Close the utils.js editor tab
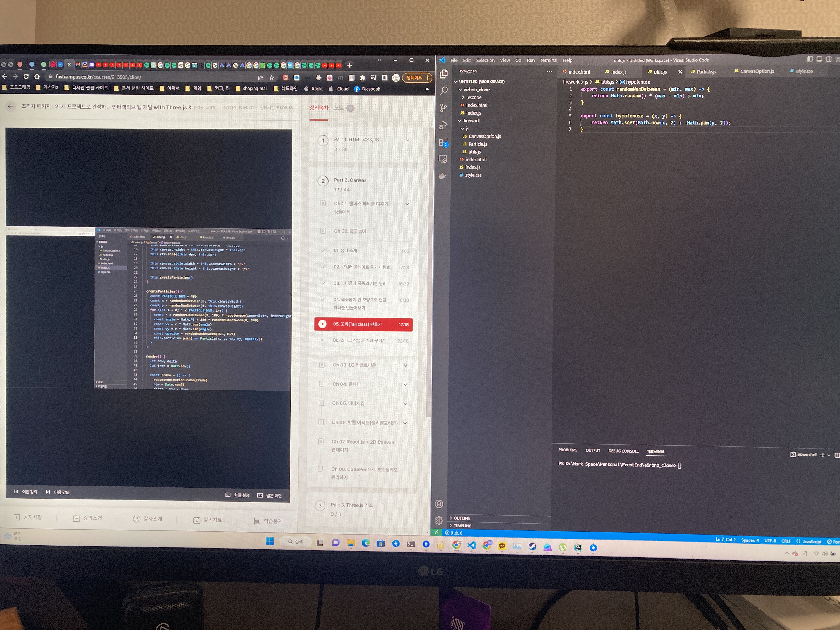The width and height of the screenshot is (840, 630). tap(680, 72)
